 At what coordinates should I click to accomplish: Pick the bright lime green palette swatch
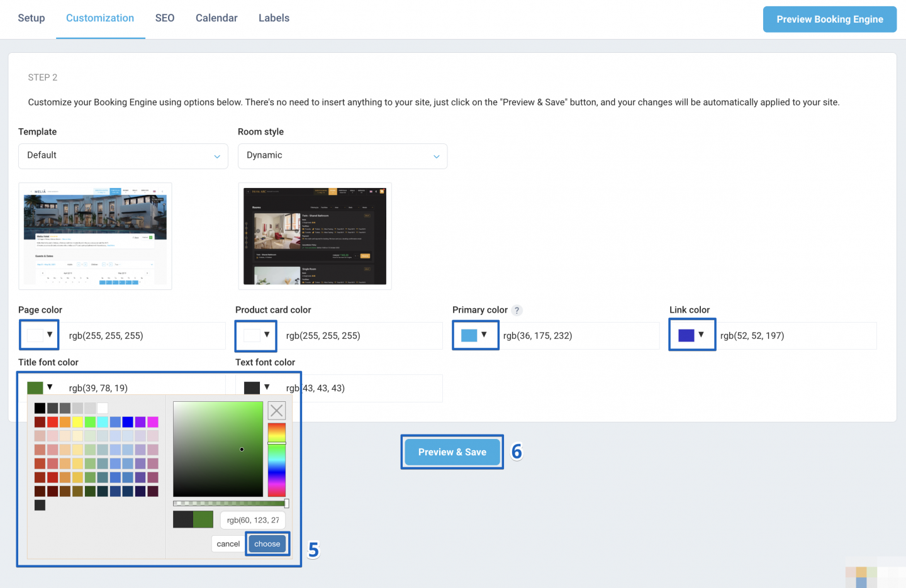click(90, 422)
